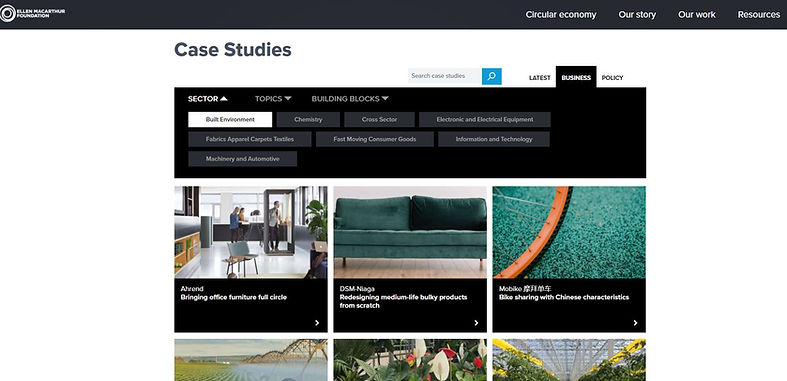Select the Chemistry sector filter

308,119
